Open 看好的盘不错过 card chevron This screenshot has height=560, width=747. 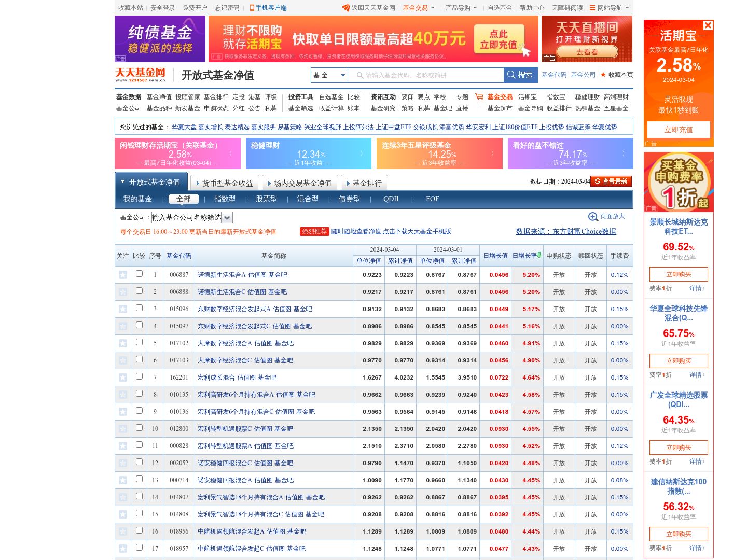click(x=624, y=153)
